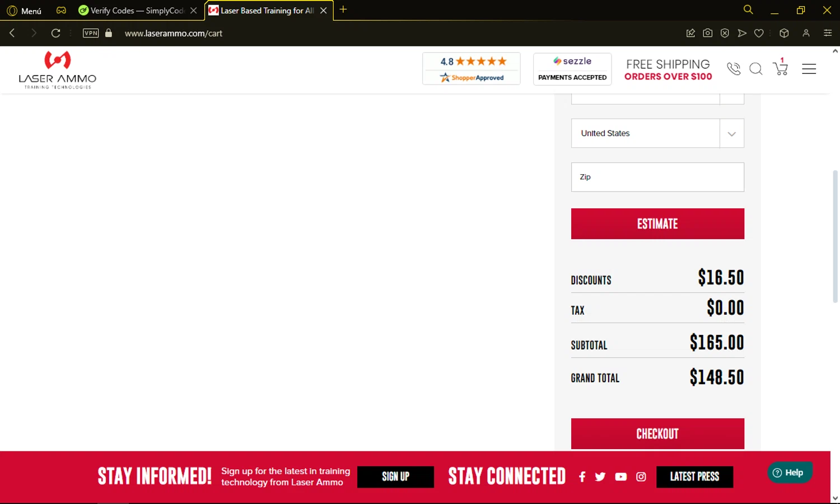Viewport: 840px width, 504px height.
Task: Reload the current page
Action: click(x=55, y=33)
